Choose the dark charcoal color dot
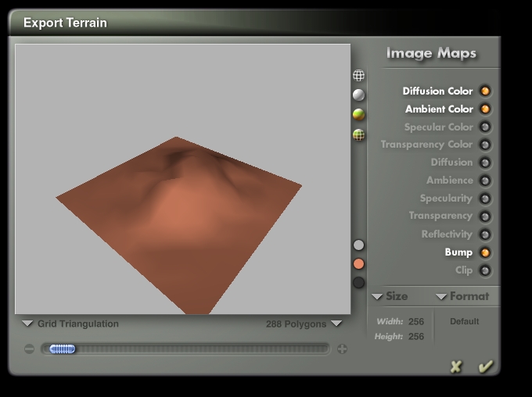 click(x=358, y=282)
